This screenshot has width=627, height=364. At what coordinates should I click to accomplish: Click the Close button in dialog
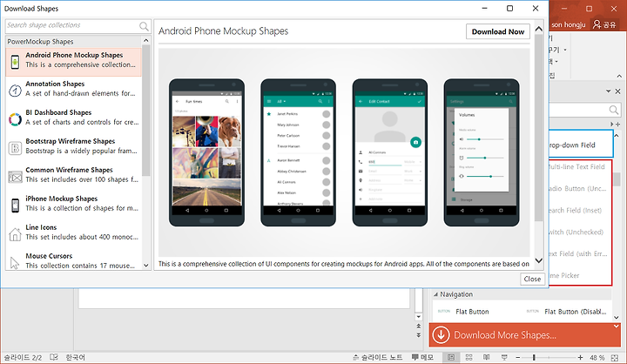tap(532, 279)
